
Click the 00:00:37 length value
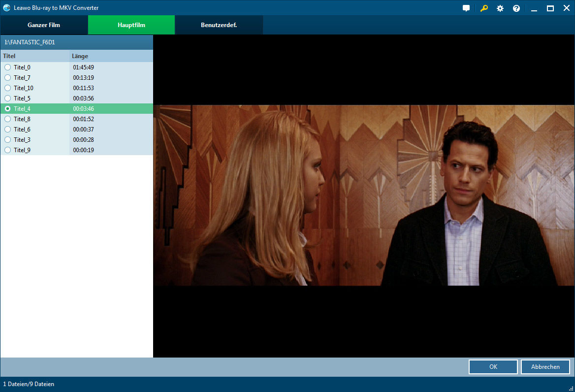pyautogui.click(x=83, y=130)
